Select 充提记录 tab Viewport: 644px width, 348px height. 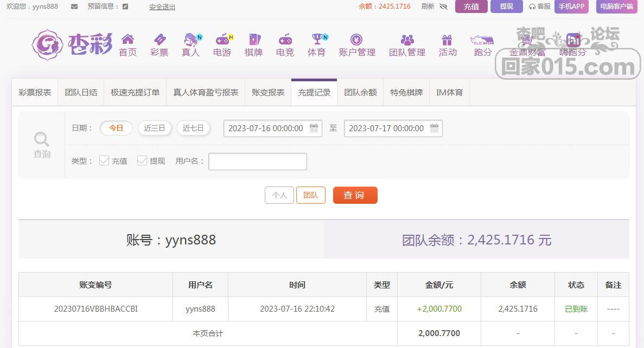pyautogui.click(x=314, y=92)
